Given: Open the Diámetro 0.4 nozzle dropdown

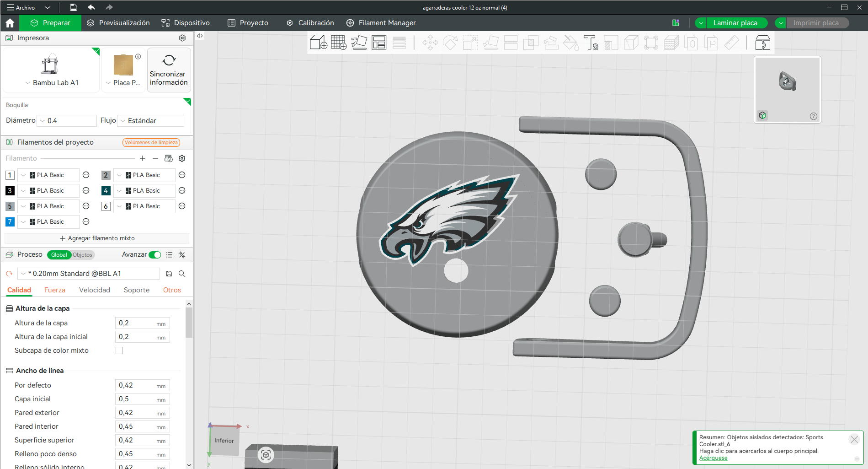Looking at the screenshot, I should 67,121.
